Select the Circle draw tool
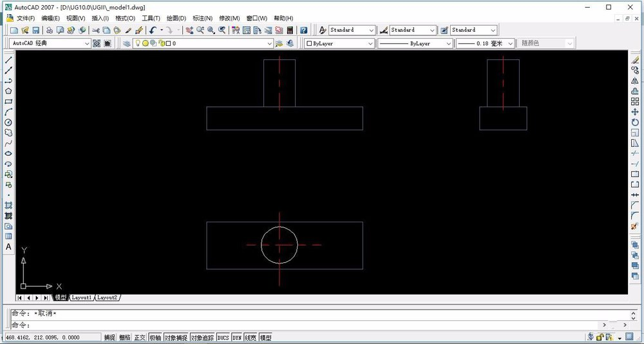Screen dimensions: 644x344 tap(8, 122)
